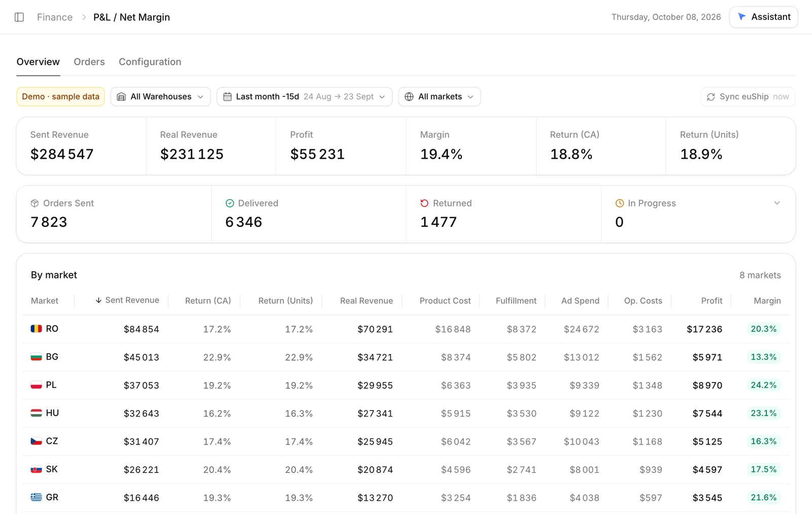Expand the In Progress card chevron
812x514 pixels.
point(777,203)
